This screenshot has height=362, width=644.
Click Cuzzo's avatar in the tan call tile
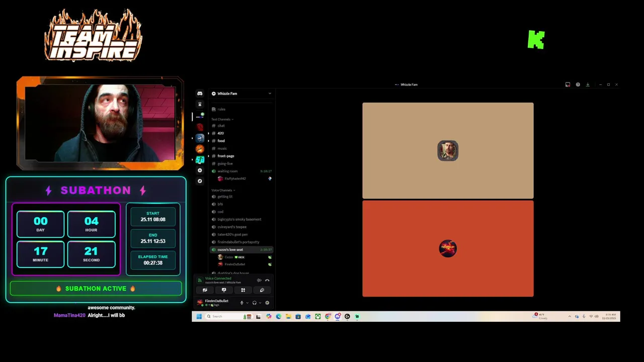tap(448, 151)
